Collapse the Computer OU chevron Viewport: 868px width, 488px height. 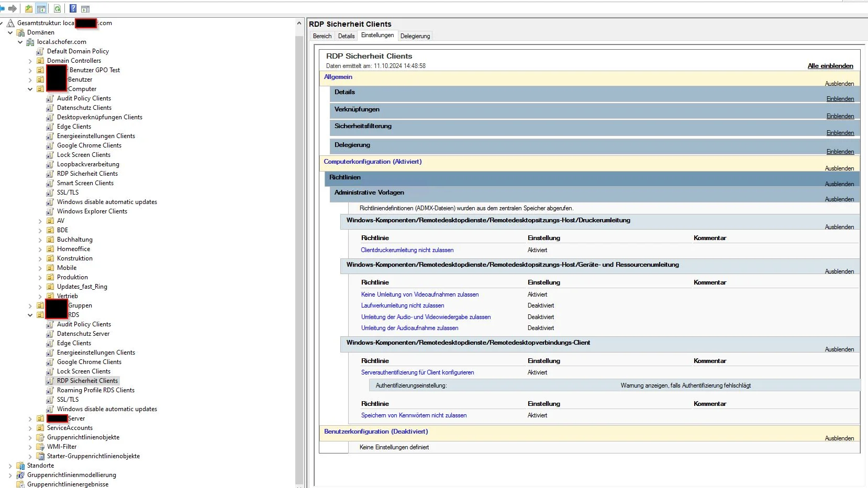pyautogui.click(x=30, y=89)
